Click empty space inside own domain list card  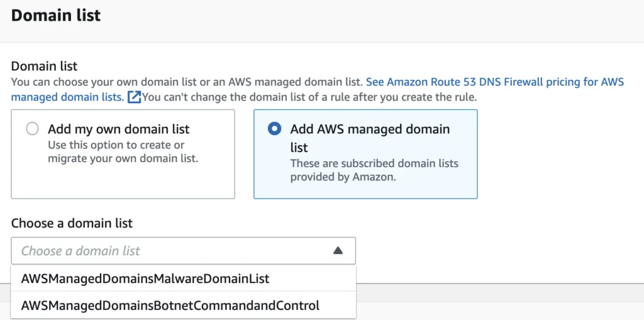point(123,180)
